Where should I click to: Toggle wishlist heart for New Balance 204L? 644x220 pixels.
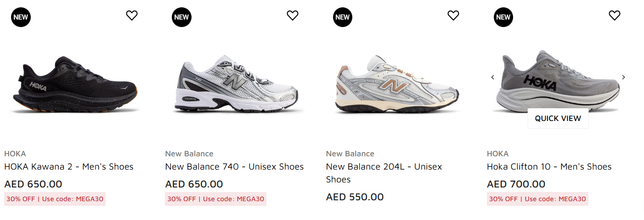pyautogui.click(x=453, y=16)
